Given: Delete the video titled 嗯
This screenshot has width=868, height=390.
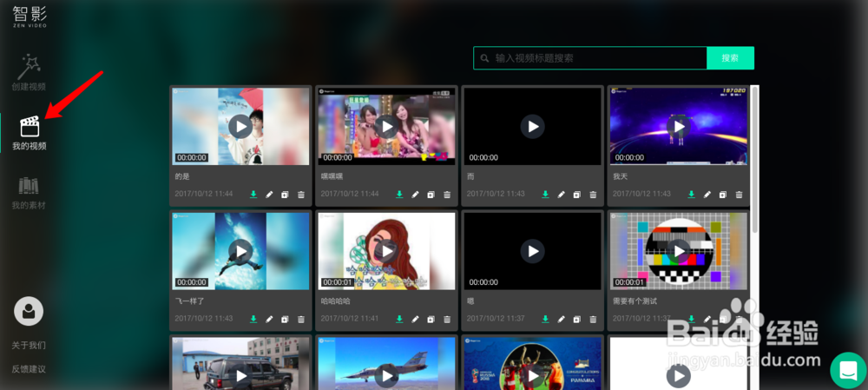Looking at the screenshot, I should pos(593,319).
